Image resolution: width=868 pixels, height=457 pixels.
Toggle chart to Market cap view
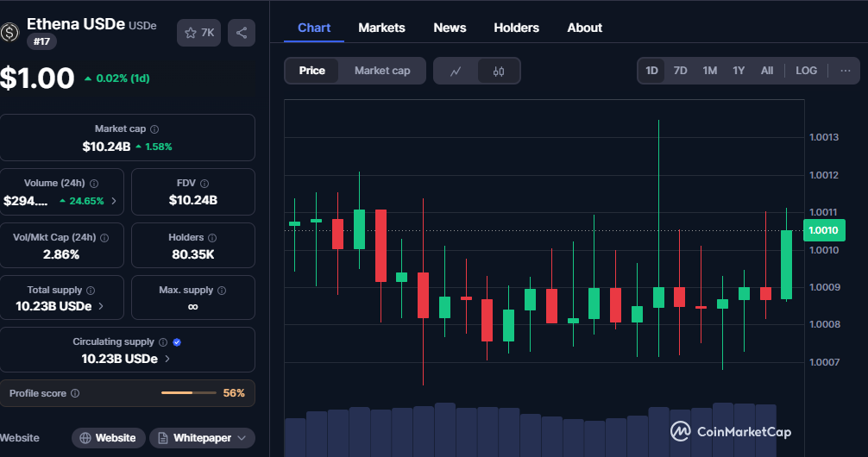pos(382,71)
